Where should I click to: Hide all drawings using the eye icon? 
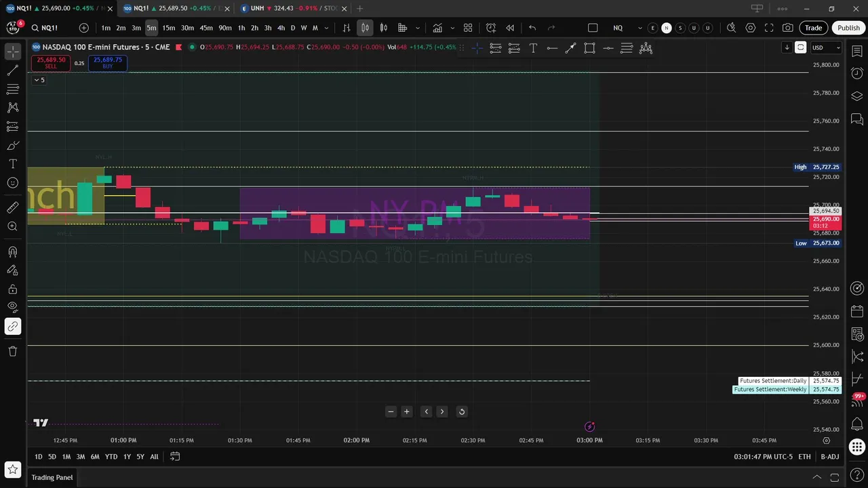tap(12, 308)
